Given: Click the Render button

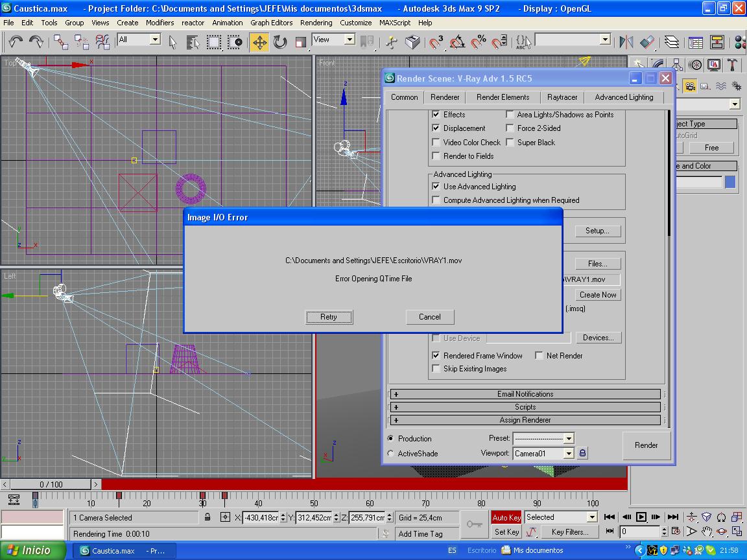Looking at the screenshot, I should (x=646, y=445).
